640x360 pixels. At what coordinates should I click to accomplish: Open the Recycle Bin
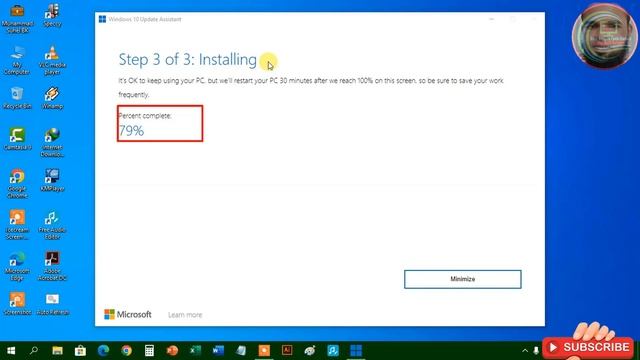tap(17, 98)
